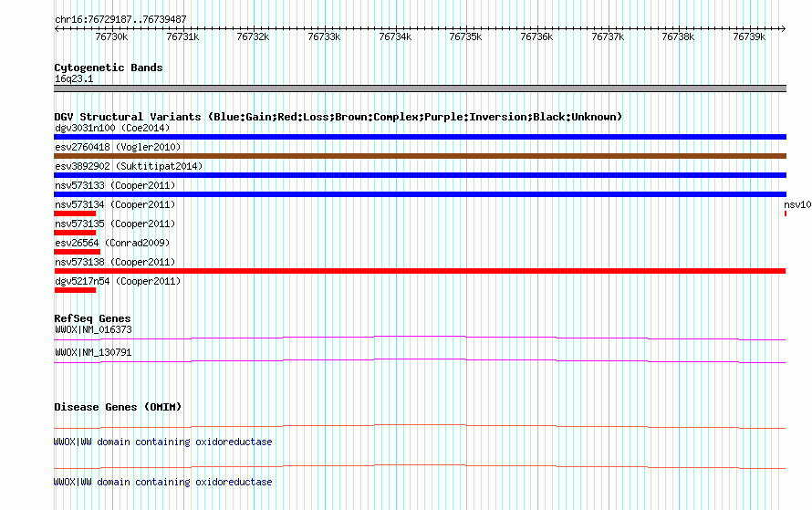
Task: Open variant esv3892902 (Suktitipat2014) label
Action: click(129, 166)
